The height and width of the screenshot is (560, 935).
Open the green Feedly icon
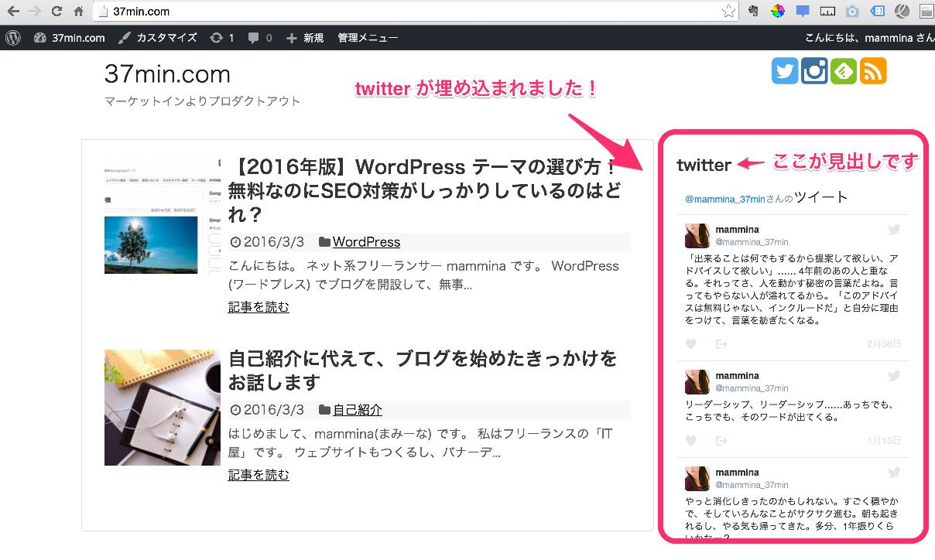[844, 71]
